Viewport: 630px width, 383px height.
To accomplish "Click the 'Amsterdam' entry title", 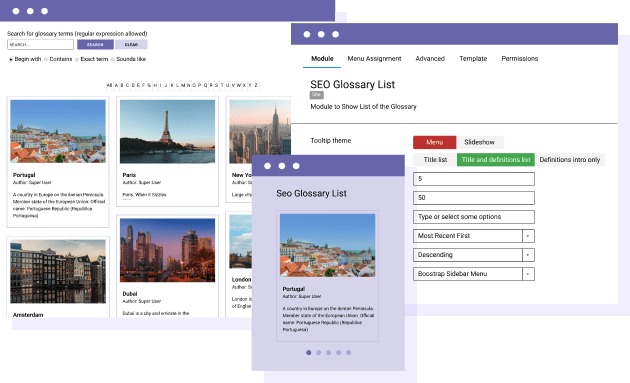I will tap(28, 315).
